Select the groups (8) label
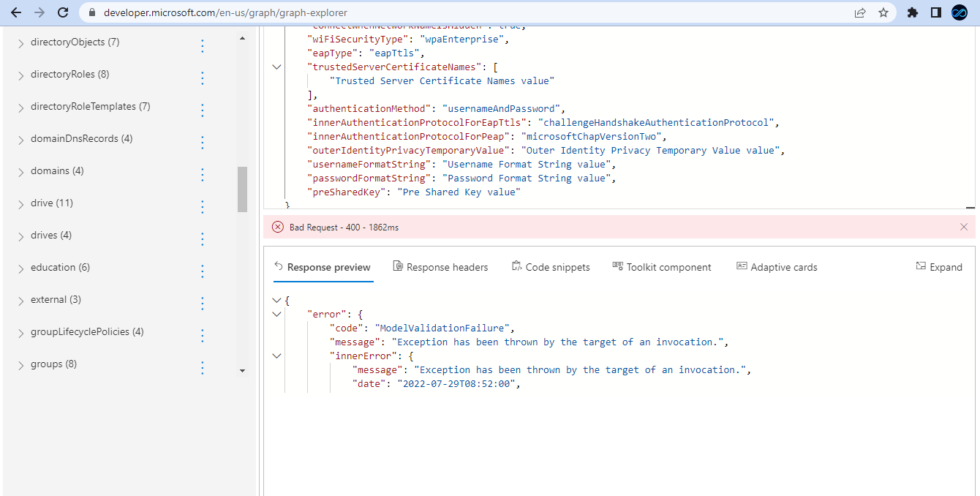980x496 pixels. click(x=53, y=364)
